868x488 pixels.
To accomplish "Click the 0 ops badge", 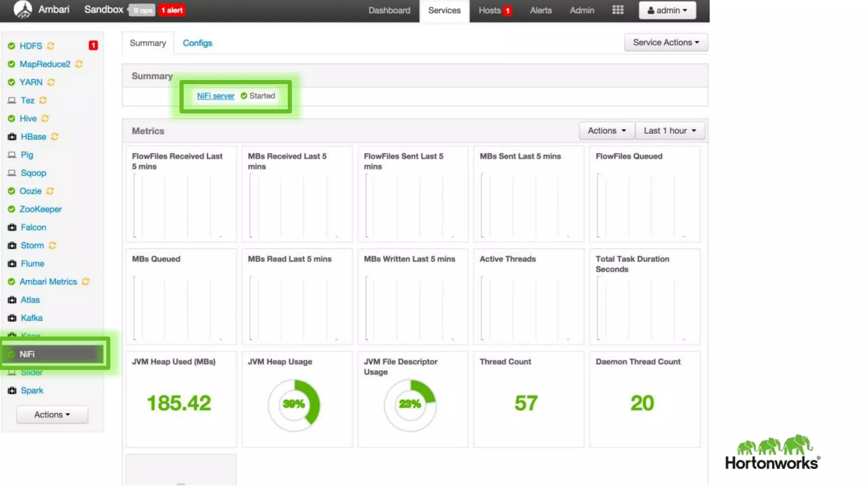I will pos(142,10).
